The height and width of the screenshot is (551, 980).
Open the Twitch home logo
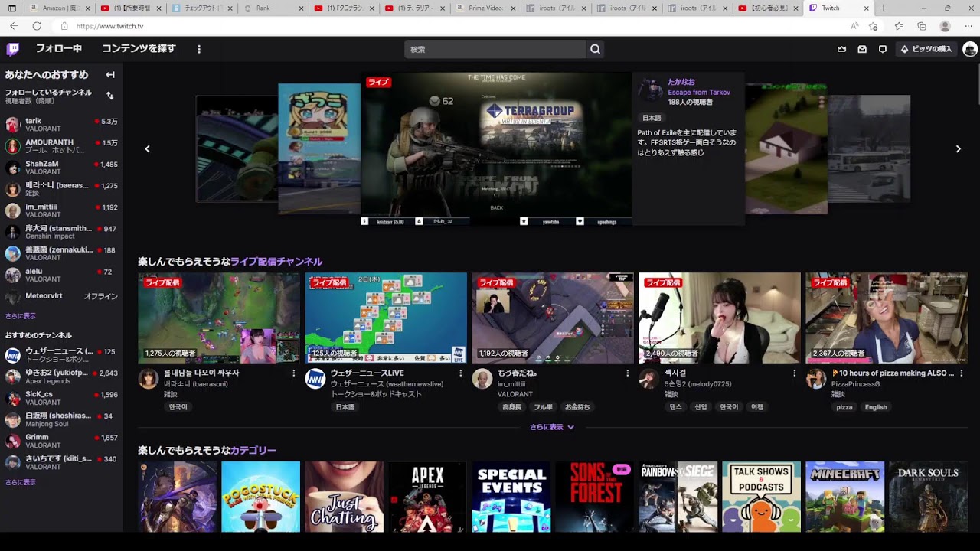(x=13, y=49)
